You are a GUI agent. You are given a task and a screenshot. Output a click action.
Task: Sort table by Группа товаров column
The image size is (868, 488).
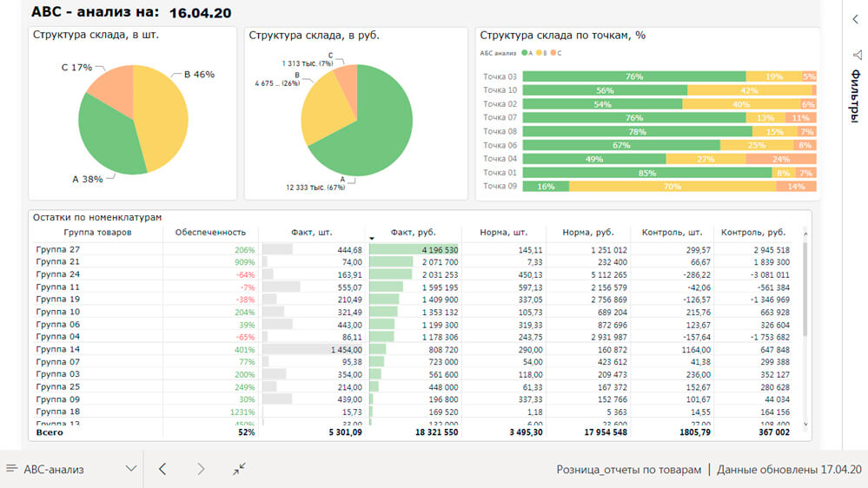coord(97,233)
